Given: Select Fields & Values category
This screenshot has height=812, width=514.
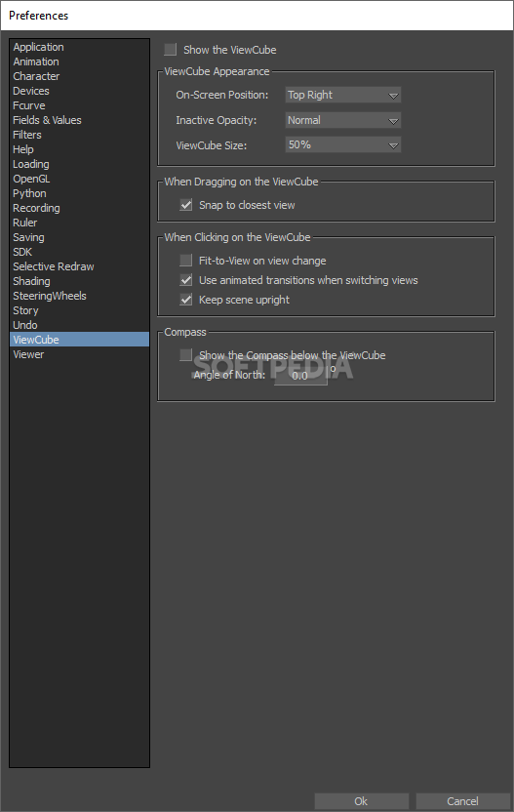Looking at the screenshot, I should [80, 120].
